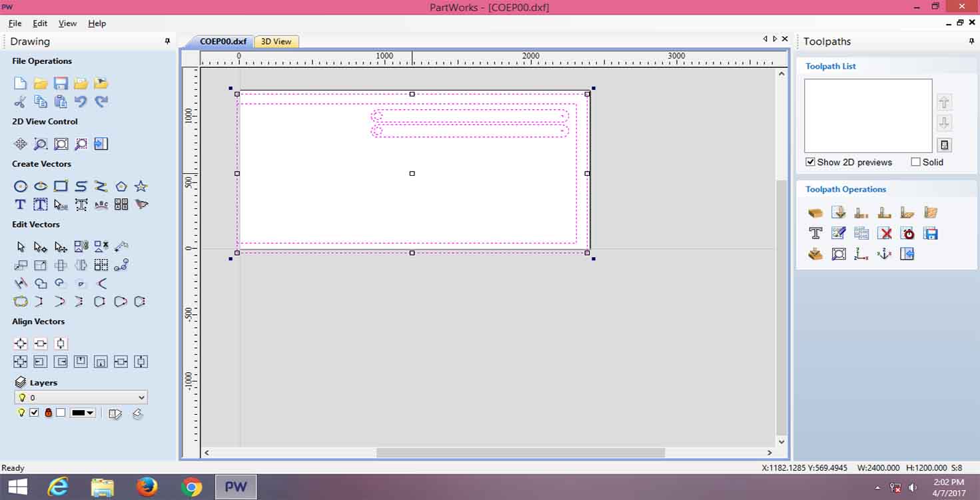The image size is (980, 500).
Task: Click the toolpath list options button
Action: [x=944, y=145]
